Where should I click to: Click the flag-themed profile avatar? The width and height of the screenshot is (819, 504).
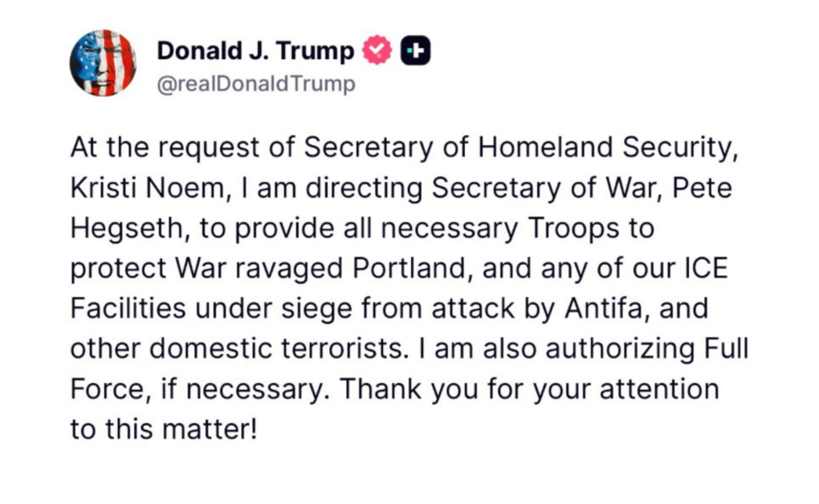coord(103,63)
